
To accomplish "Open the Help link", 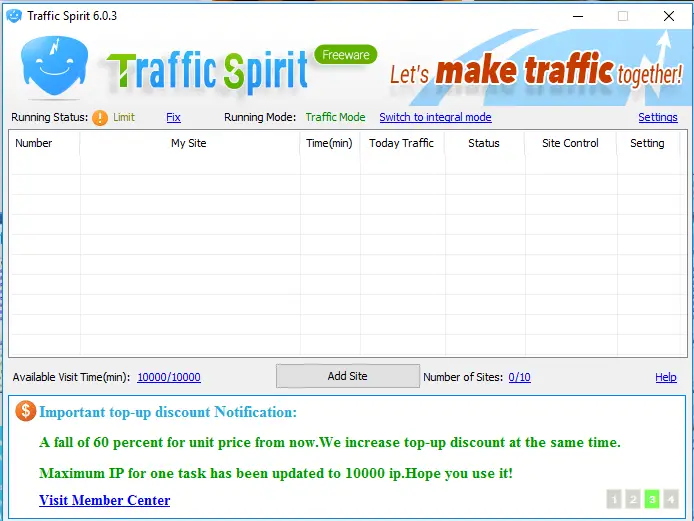I will [x=665, y=377].
